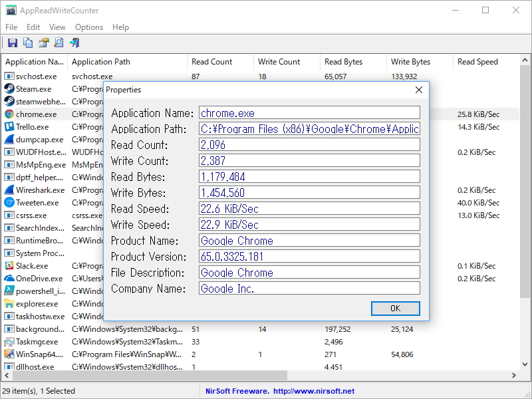This screenshot has width=532, height=399.
Task: Select the chrome.exe row icon
Action: (9, 114)
